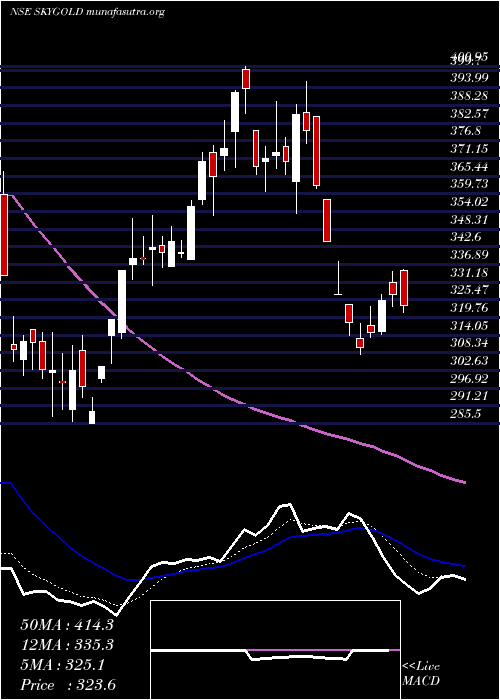Click the '<<Live MACD' label
The height and width of the screenshot is (700, 500).
421,674
